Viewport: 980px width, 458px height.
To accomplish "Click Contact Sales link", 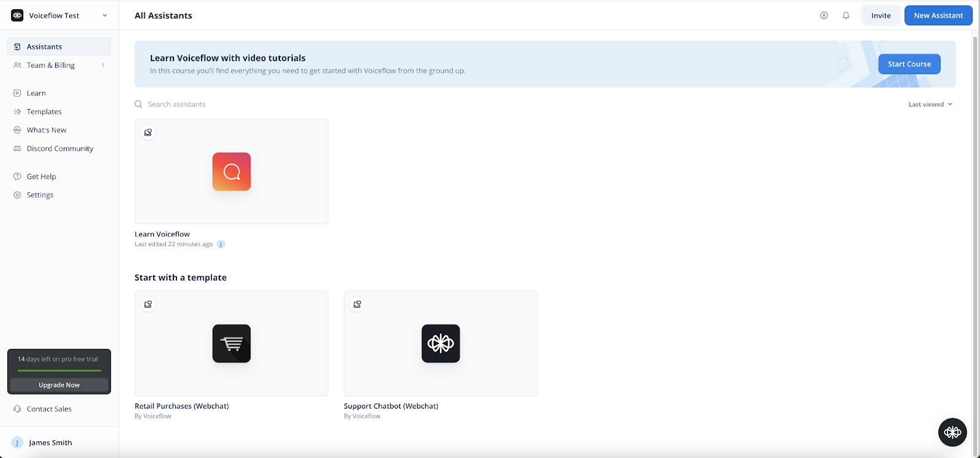I will [x=49, y=409].
